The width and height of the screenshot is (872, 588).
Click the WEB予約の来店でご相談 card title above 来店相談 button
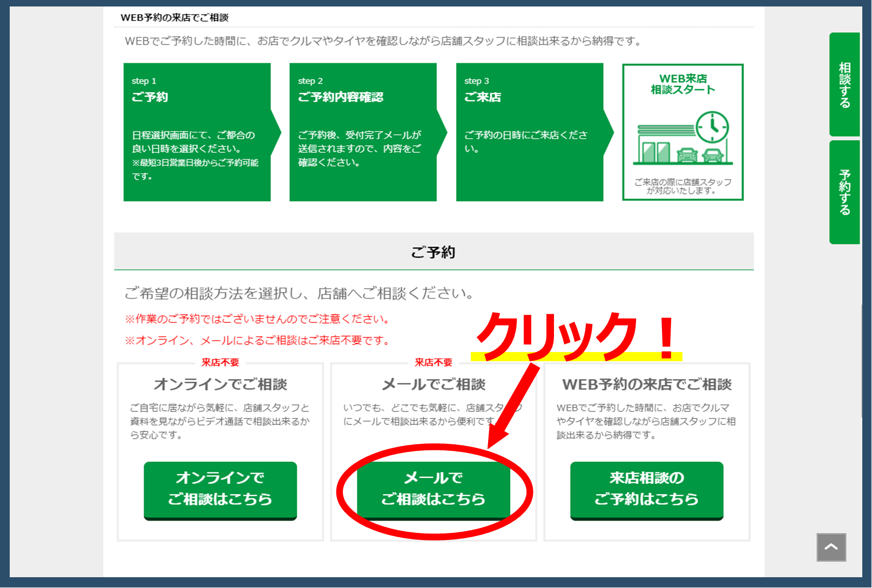(x=646, y=384)
